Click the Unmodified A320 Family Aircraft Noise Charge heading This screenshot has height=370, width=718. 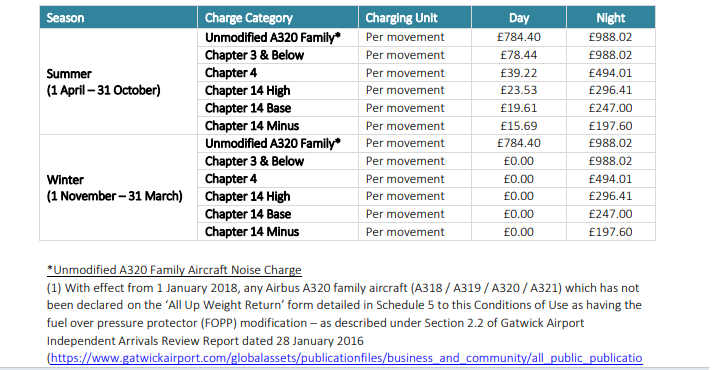(174, 270)
